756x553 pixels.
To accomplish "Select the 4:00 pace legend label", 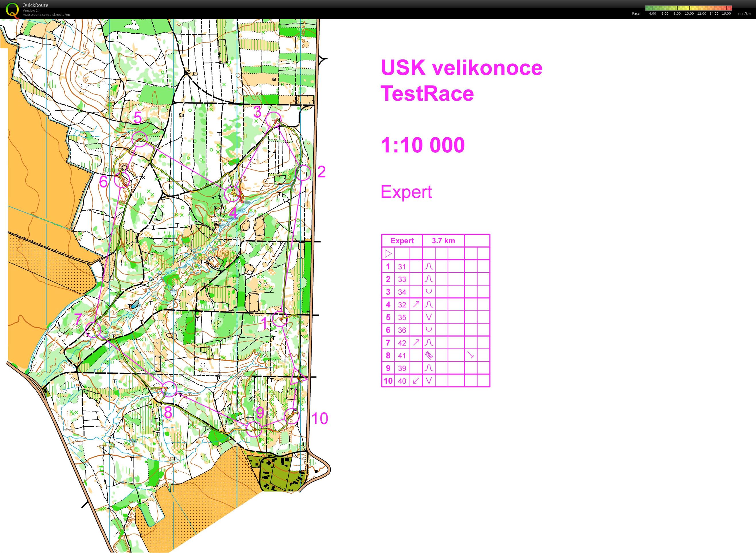I will 653,14.
